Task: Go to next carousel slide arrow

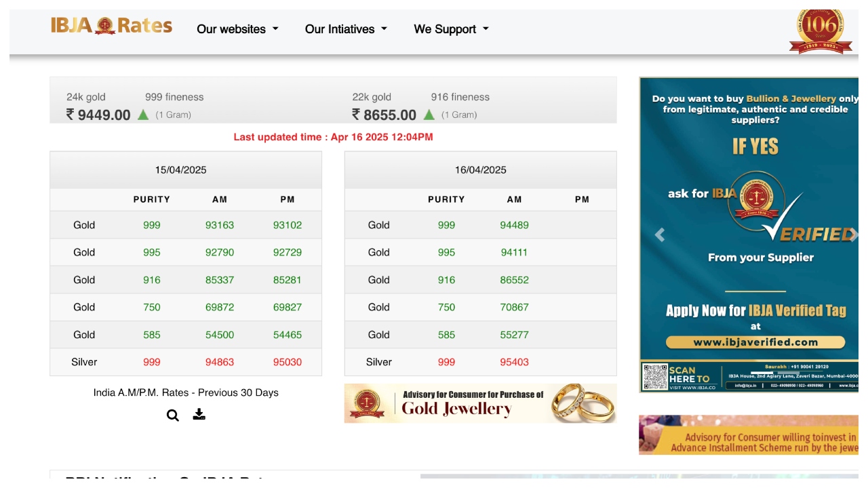Action: [x=853, y=235]
